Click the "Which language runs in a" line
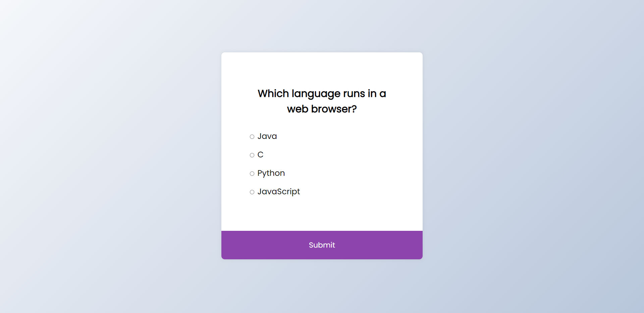Image resolution: width=644 pixels, height=313 pixels. tap(322, 94)
